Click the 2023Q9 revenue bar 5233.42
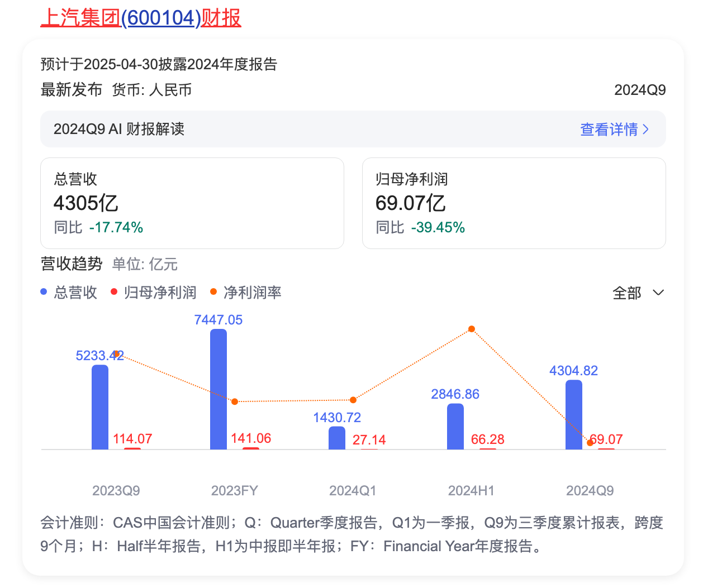This screenshot has width=703, height=588. click(x=100, y=407)
